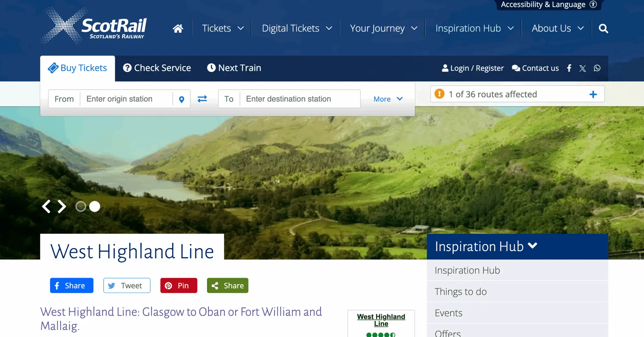
Task: Collapse the Inspiration Hub sidebar header
Action: tap(518, 246)
